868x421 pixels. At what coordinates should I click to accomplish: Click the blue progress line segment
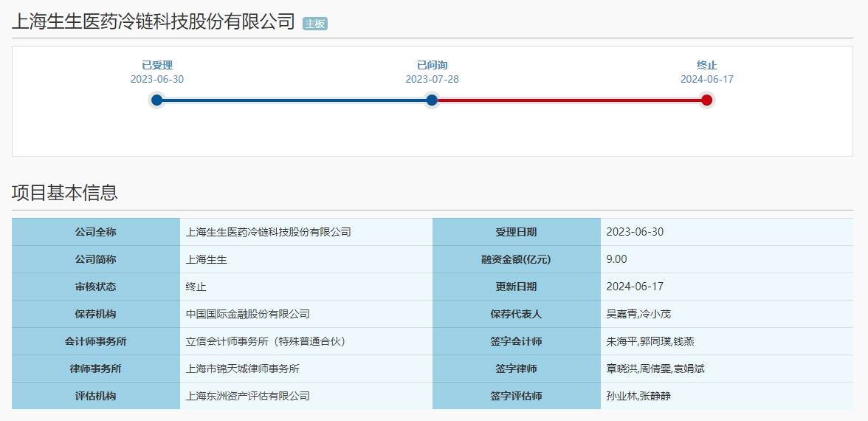click(x=294, y=100)
